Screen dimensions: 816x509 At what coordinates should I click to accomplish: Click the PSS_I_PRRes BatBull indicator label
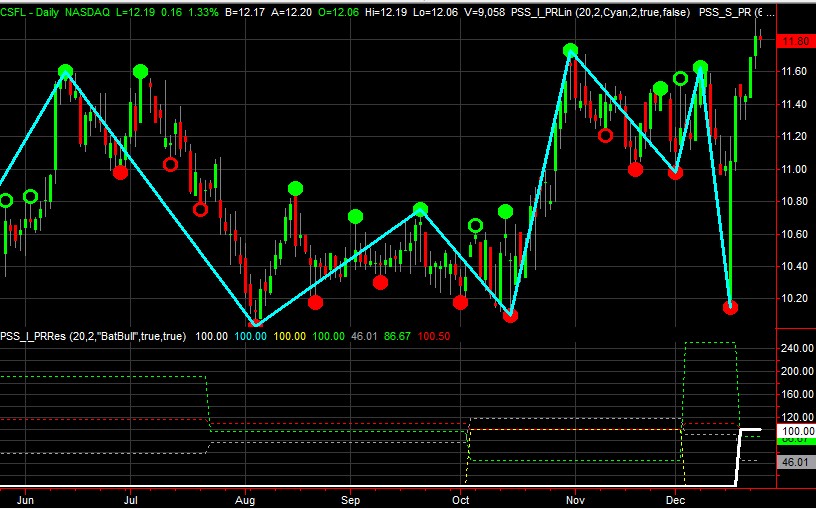pyautogui.click(x=93, y=336)
